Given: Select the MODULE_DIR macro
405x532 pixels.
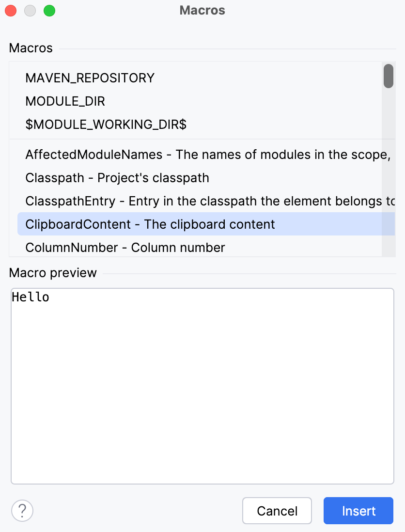Looking at the screenshot, I should [x=65, y=101].
